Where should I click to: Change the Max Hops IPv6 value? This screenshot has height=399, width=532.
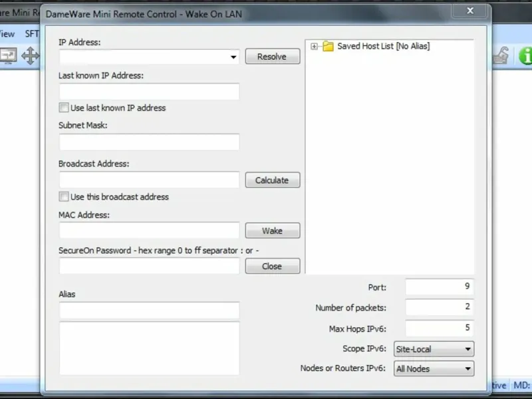(x=440, y=328)
